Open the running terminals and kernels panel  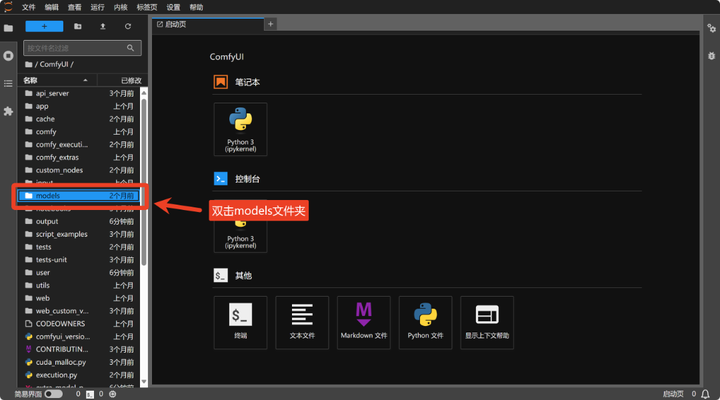tap(8, 56)
